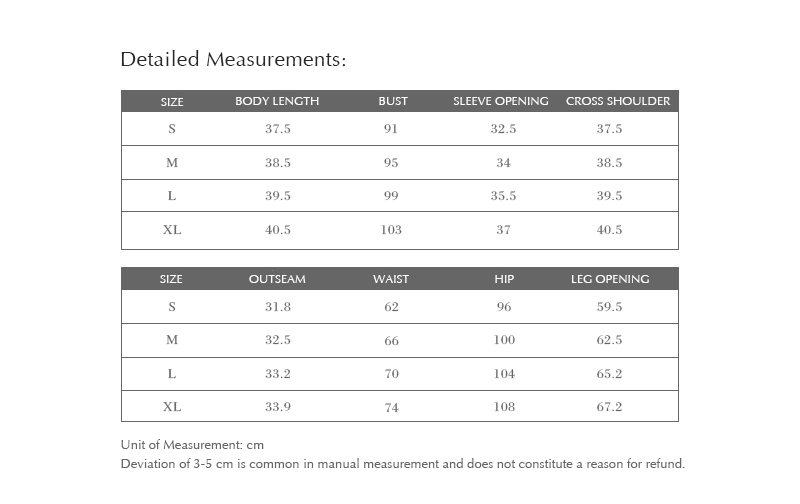
Task: Select the BODY LENGTH column header
Action: tap(277, 101)
